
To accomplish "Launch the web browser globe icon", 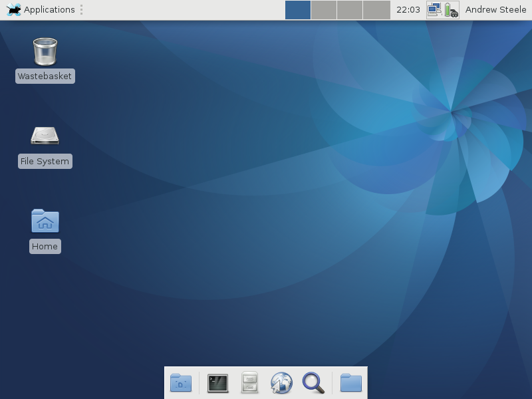I will pyautogui.click(x=281, y=383).
